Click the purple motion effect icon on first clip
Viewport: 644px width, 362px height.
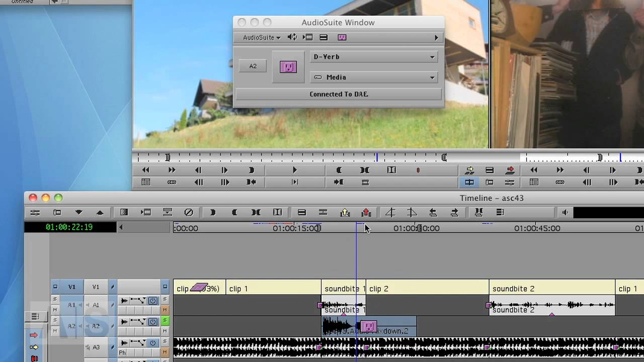tap(199, 288)
